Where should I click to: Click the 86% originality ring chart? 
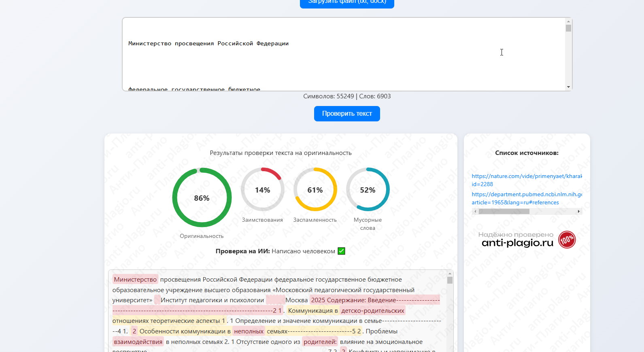[202, 198]
